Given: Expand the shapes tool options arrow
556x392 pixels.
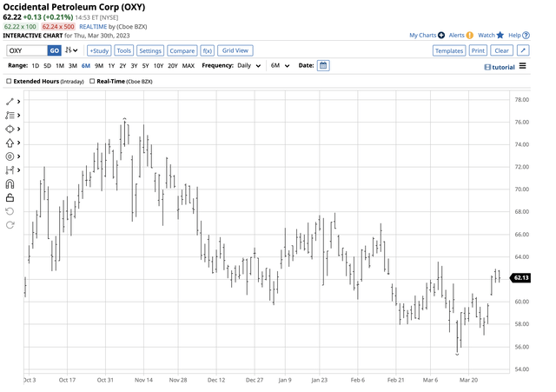Looking at the screenshot, I should pyautogui.click(x=18, y=130).
